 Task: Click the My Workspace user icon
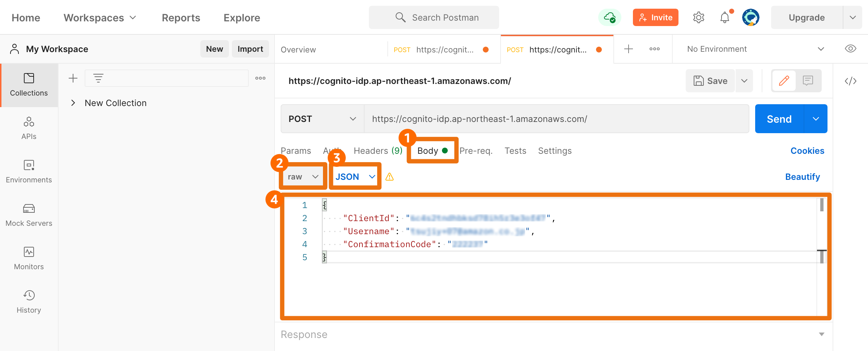point(14,49)
